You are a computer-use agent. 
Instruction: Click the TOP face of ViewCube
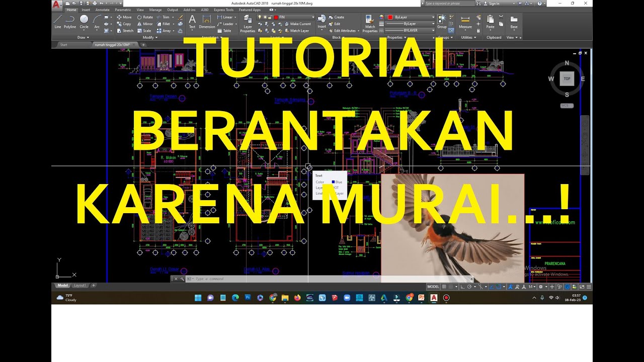(567, 79)
